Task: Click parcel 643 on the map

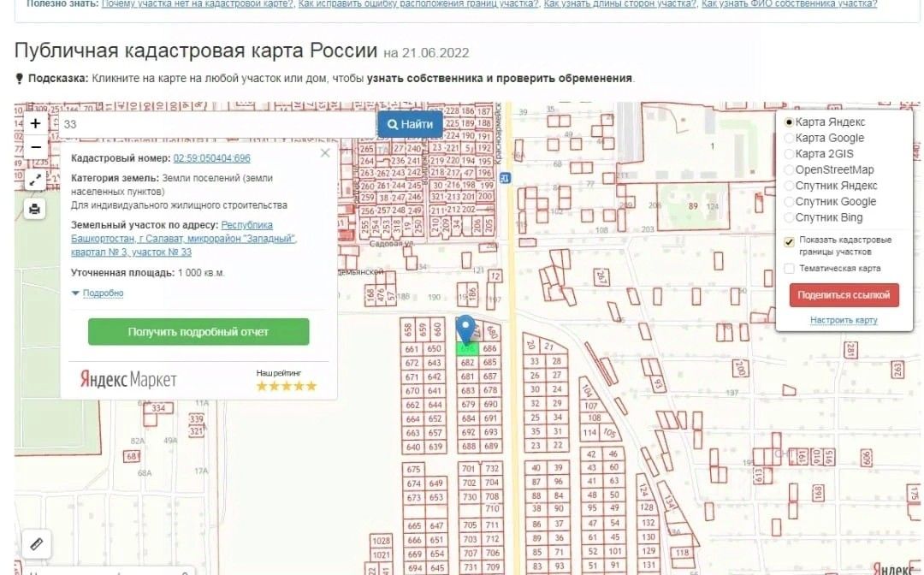Action: 435,363
